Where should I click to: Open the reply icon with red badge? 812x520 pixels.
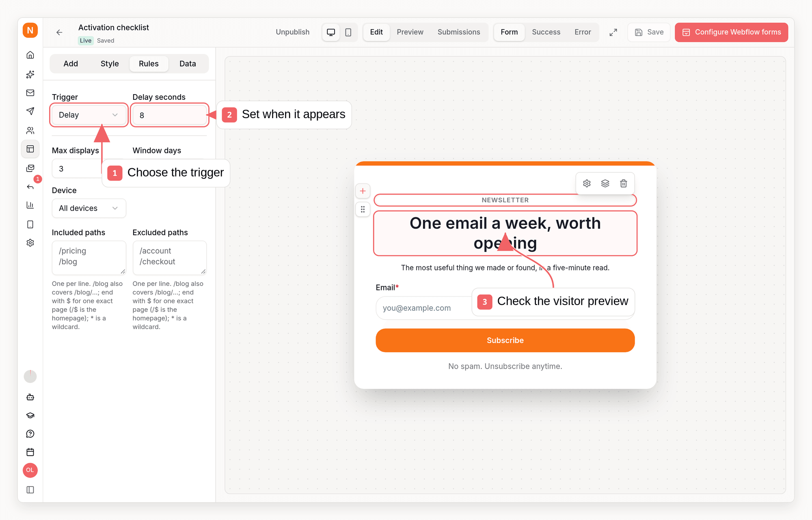pos(31,186)
